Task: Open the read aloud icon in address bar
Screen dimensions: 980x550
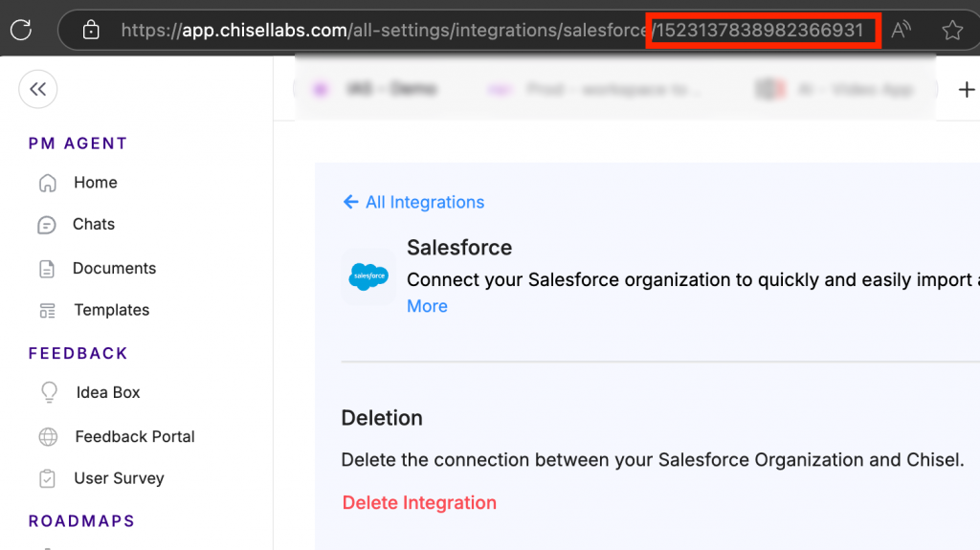Action: (901, 30)
